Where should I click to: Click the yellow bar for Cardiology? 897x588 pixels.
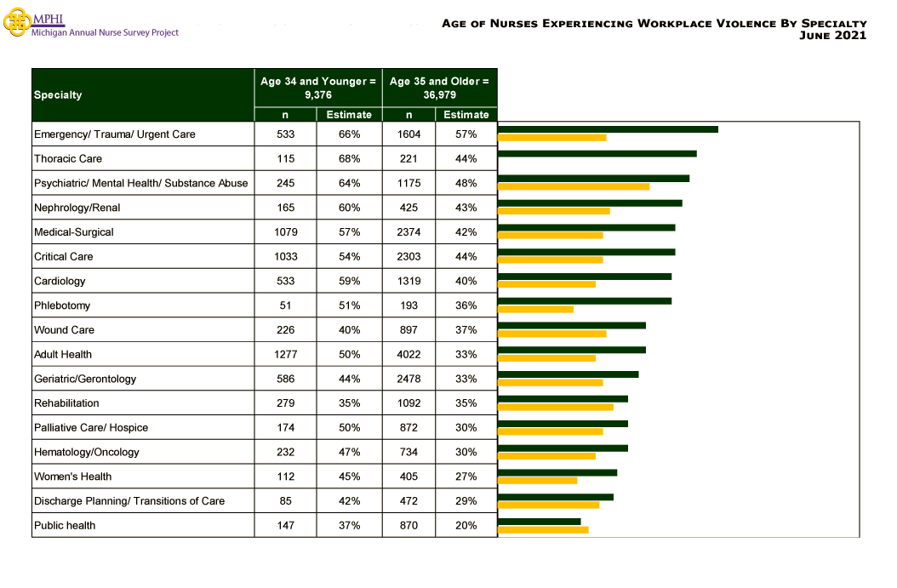pyautogui.click(x=549, y=284)
